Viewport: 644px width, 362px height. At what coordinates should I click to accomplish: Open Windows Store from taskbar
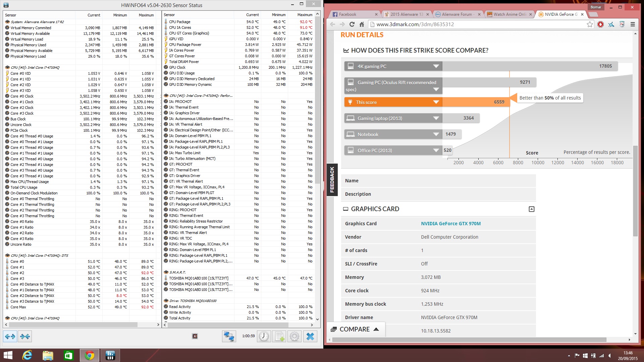point(69,355)
